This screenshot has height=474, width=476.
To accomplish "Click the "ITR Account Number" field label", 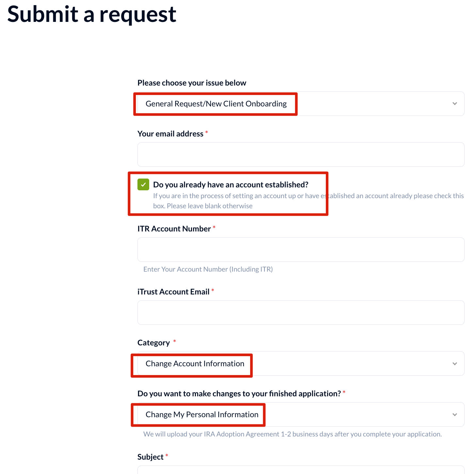I will 174,229.
